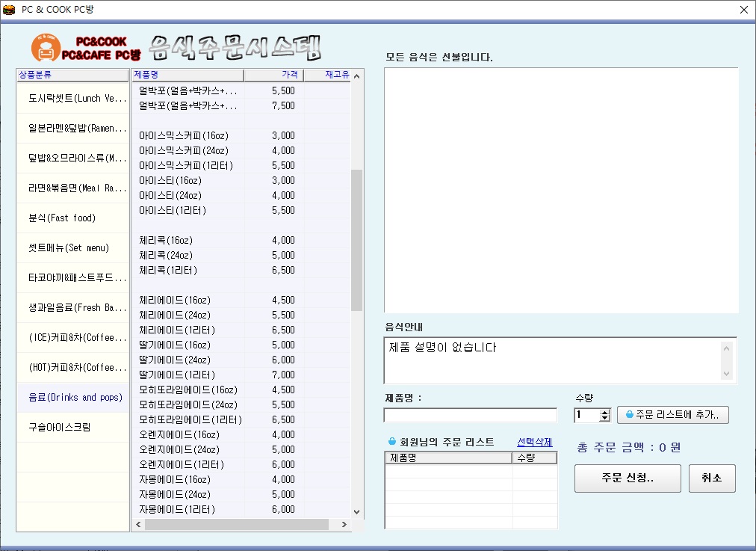Click product list scroll down arrow
Image resolution: width=756 pixels, height=551 pixels.
[x=357, y=512]
